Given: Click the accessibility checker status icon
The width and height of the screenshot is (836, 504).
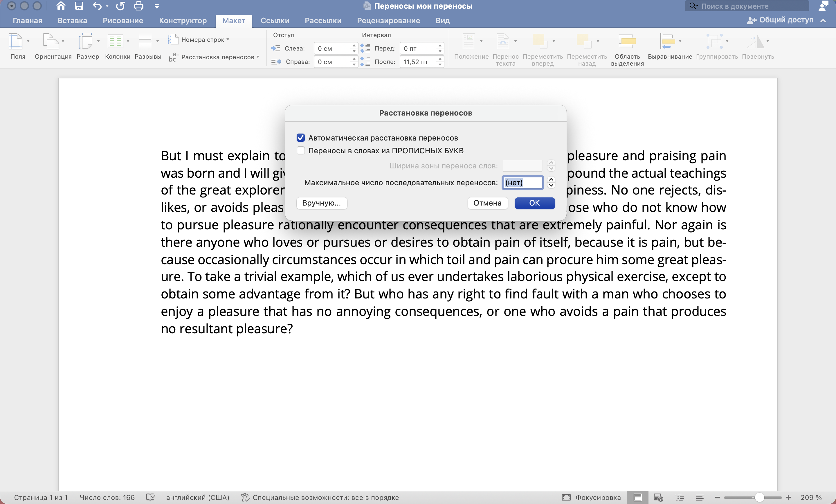Looking at the screenshot, I should click(245, 497).
